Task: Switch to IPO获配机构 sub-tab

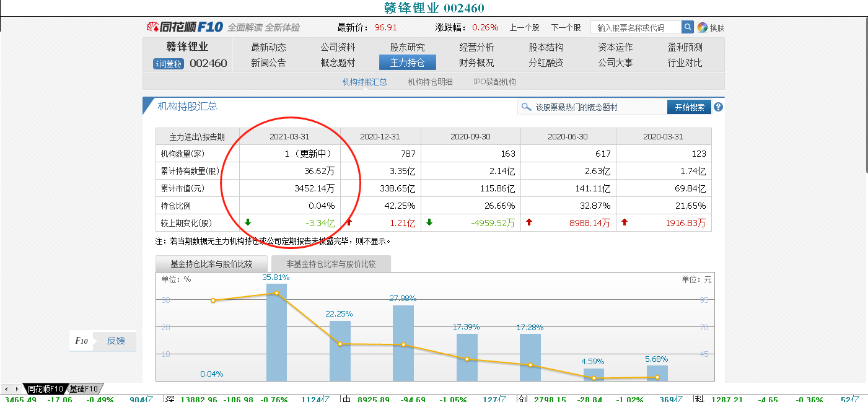Action: point(494,82)
